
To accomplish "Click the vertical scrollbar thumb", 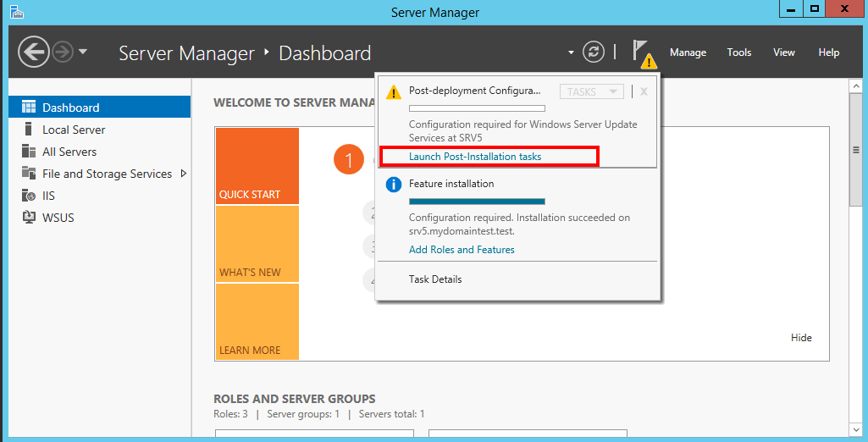I will click(856, 151).
